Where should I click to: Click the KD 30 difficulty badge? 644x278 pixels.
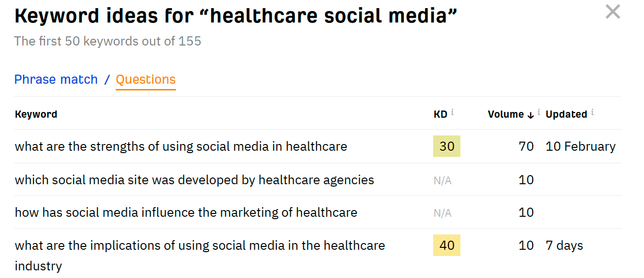tap(447, 146)
